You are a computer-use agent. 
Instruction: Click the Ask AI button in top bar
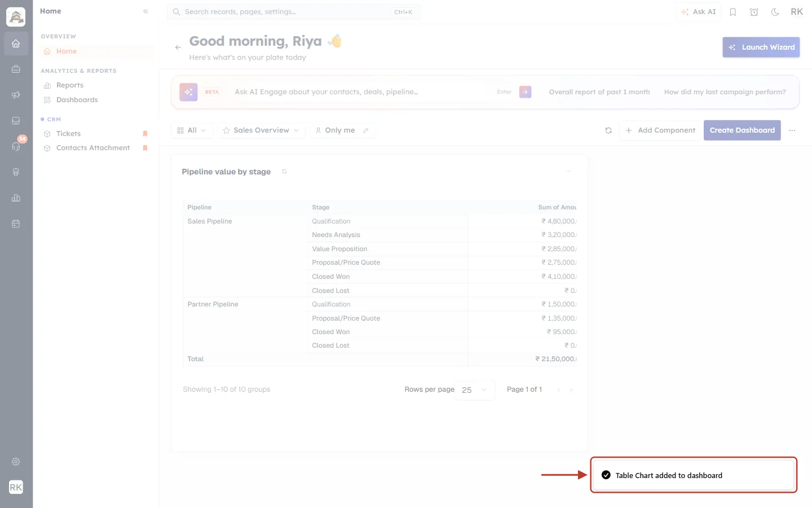pyautogui.click(x=698, y=12)
